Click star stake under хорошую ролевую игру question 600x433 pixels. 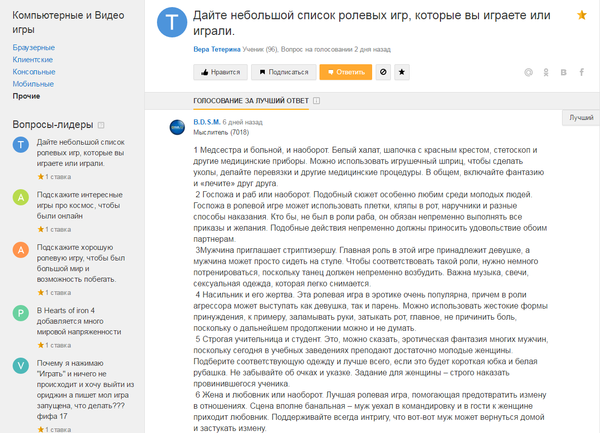coord(54,293)
